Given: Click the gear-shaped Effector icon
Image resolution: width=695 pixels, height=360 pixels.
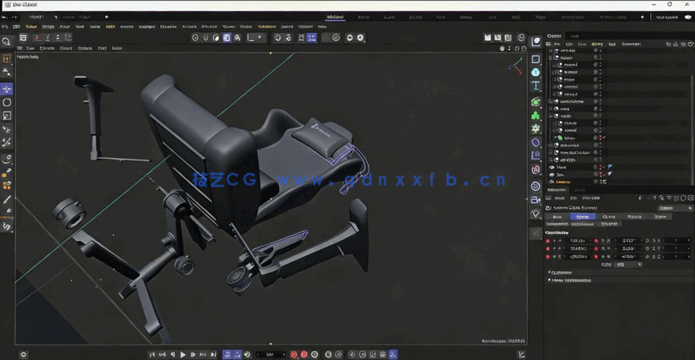Looking at the screenshot, I should pyautogui.click(x=536, y=129).
